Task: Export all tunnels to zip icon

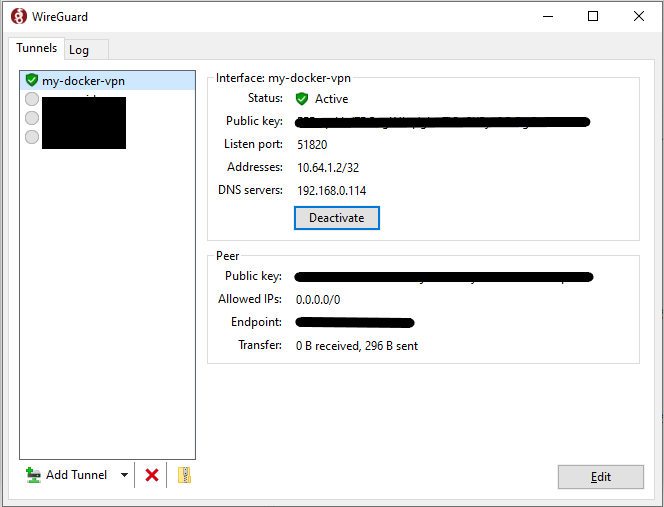Action: pos(184,475)
